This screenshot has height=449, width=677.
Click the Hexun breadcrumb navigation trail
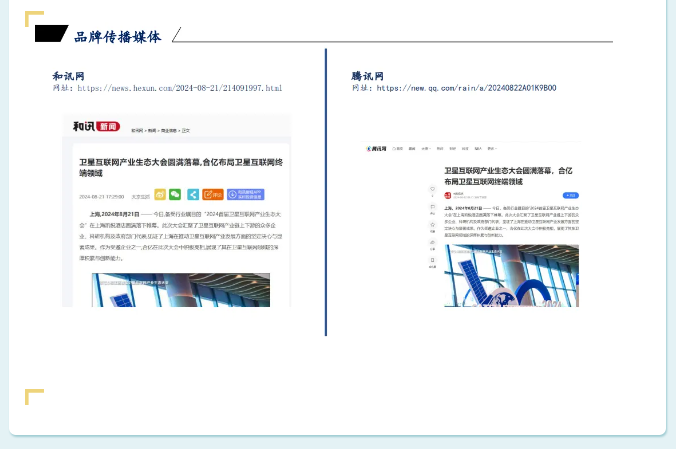point(161,130)
